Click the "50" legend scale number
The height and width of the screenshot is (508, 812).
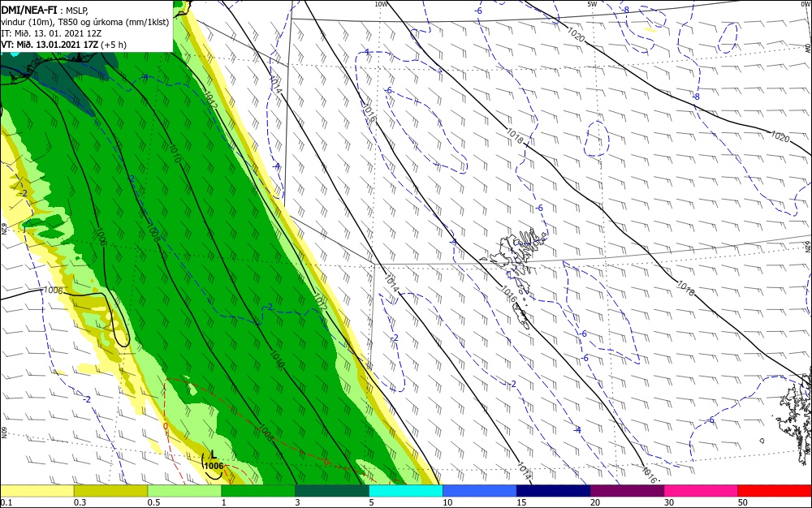743,502
